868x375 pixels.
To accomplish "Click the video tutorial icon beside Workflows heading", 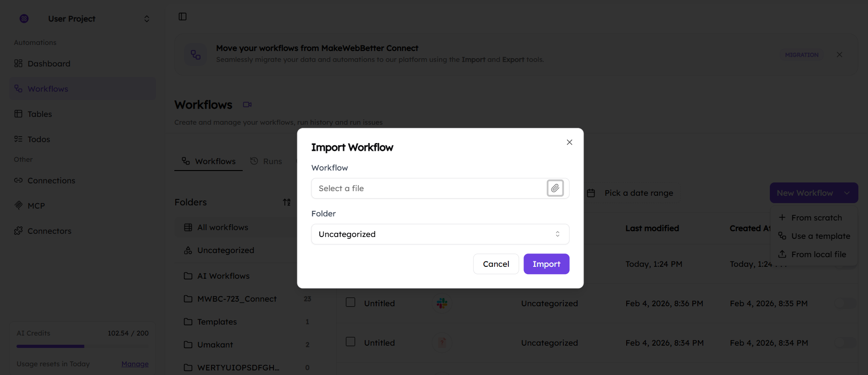I will (247, 105).
